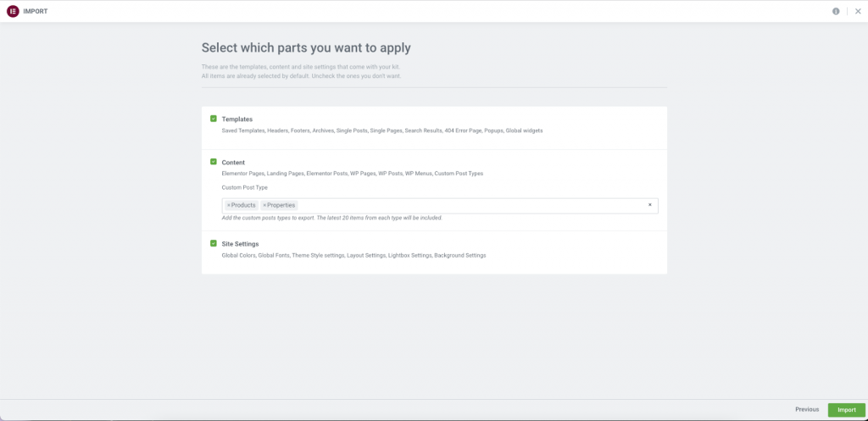The image size is (868, 421).
Task: Click the Elementor logo icon
Action: tap(13, 11)
